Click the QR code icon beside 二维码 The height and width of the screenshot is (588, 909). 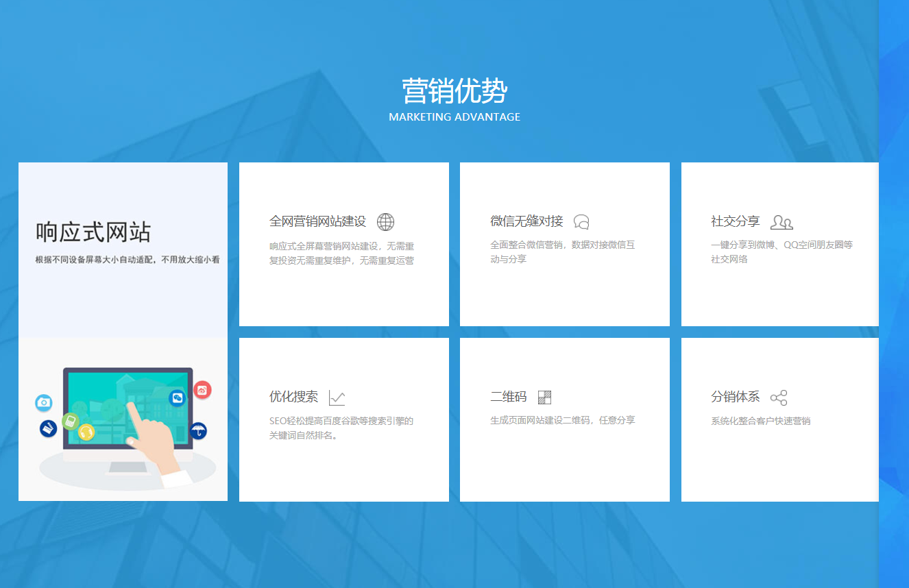544,396
